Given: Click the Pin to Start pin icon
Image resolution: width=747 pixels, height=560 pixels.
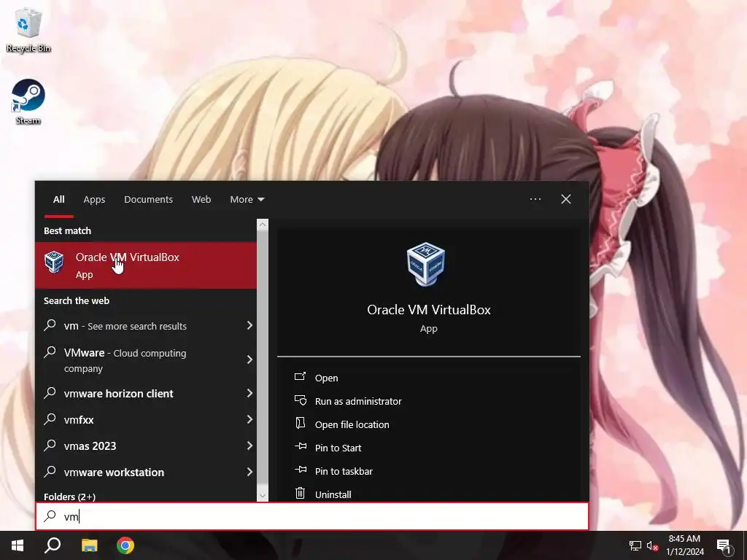Looking at the screenshot, I should [301, 446].
